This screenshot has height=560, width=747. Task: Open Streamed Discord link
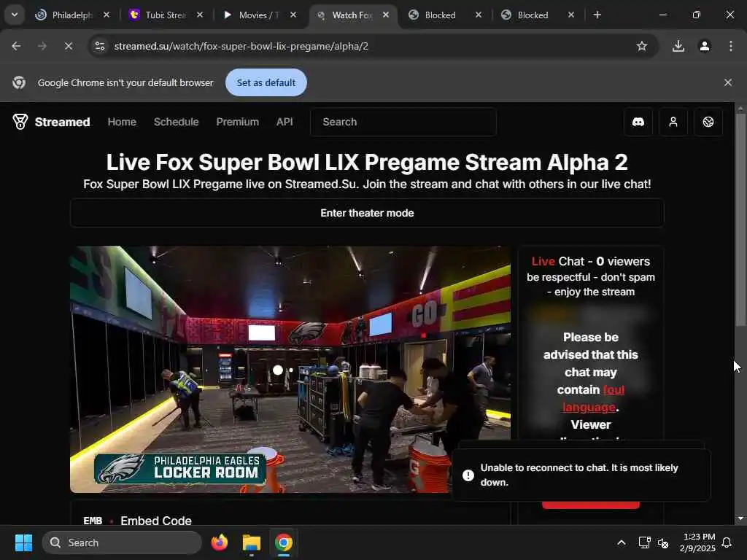[x=638, y=122]
